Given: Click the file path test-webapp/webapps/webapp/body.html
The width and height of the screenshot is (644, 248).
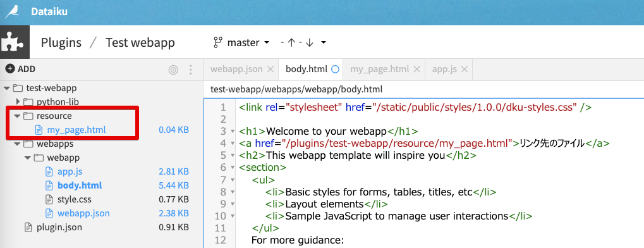Looking at the screenshot, I should pos(296,89).
